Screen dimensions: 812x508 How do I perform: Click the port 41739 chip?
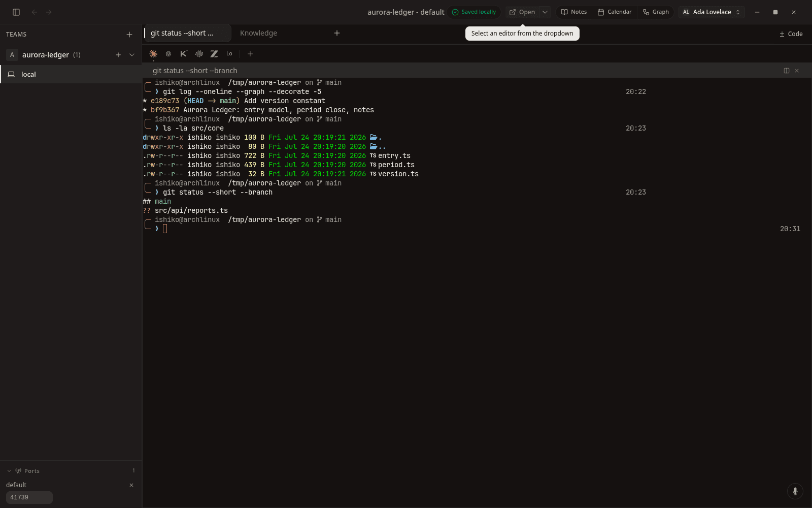pos(29,497)
